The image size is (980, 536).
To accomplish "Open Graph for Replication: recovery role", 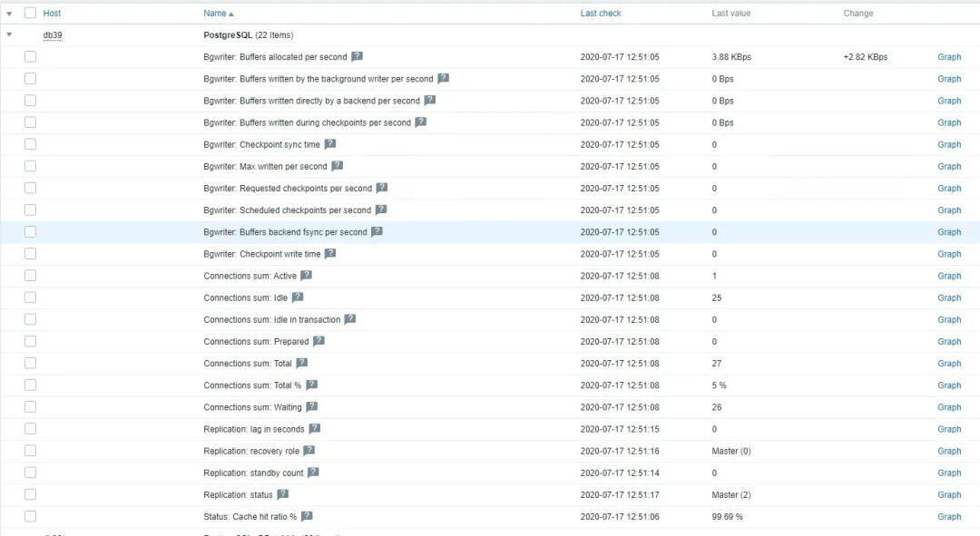I will pos(949,451).
